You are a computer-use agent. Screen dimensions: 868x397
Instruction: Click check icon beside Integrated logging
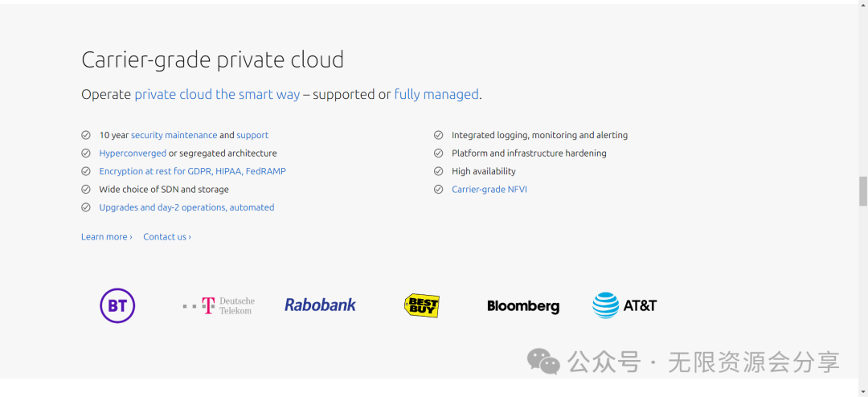click(439, 135)
